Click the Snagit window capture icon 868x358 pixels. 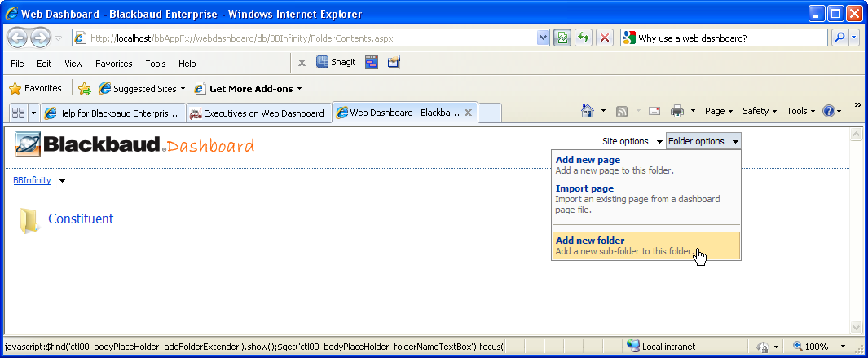(372, 62)
